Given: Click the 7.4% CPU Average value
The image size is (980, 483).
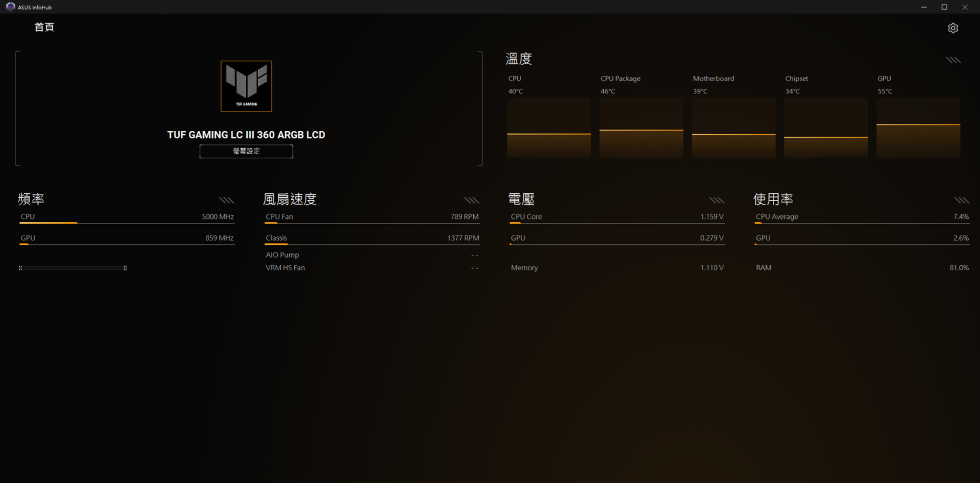Looking at the screenshot, I should [x=961, y=217].
